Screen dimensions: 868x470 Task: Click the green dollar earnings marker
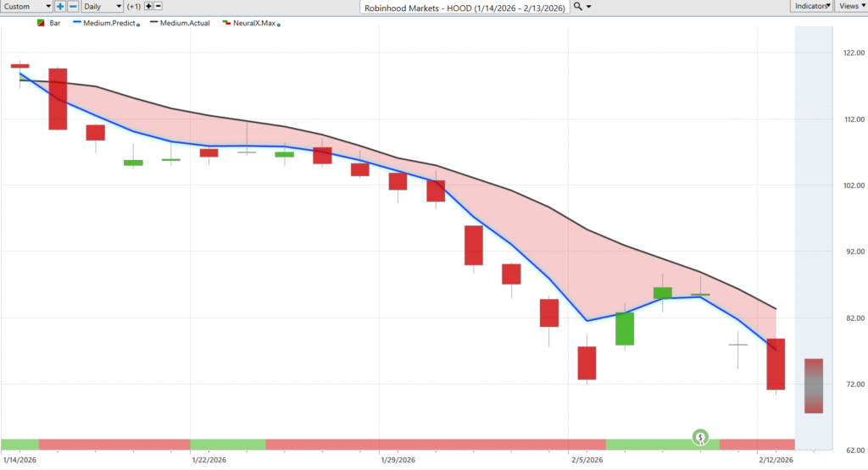point(701,437)
